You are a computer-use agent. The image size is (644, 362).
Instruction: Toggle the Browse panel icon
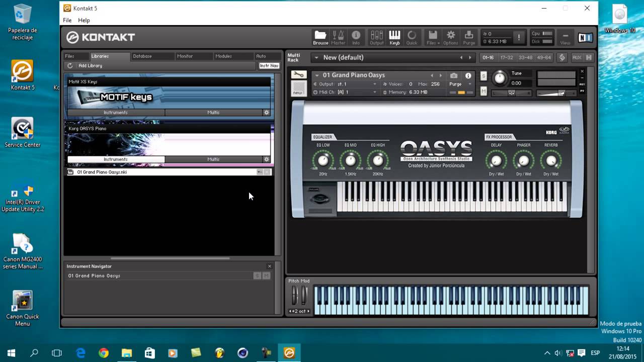click(x=320, y=37)
